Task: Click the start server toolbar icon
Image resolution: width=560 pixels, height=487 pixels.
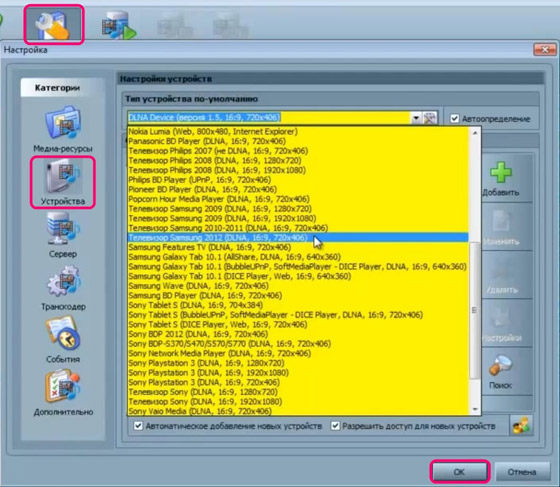Action: [x=119, y=25]
